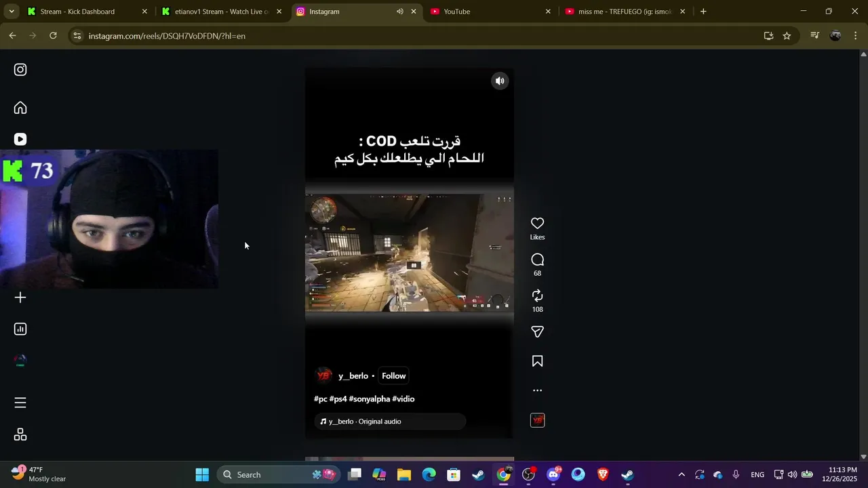Share the reel via the paper plane icon
Screen dimensions: 868x488
(537, 331)
